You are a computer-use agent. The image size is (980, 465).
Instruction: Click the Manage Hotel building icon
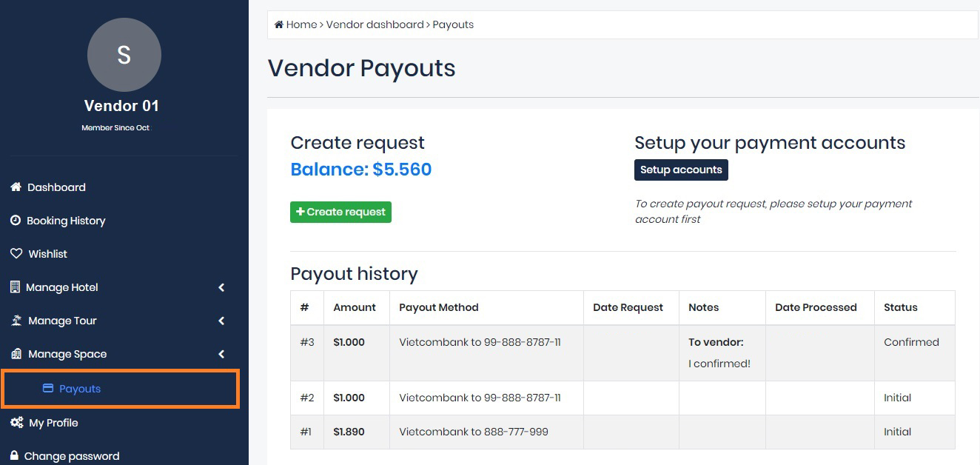16,287
